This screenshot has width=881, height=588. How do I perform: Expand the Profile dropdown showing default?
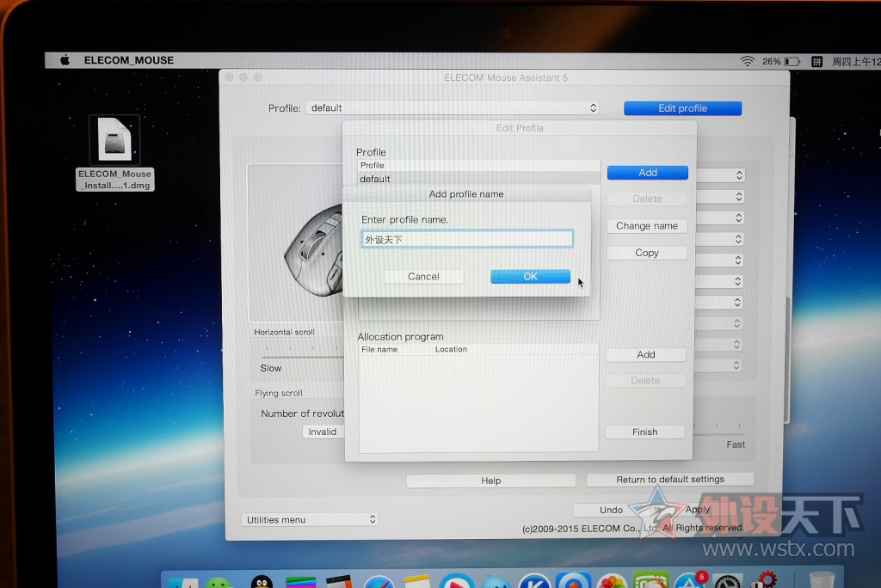[x=453, y=108]
